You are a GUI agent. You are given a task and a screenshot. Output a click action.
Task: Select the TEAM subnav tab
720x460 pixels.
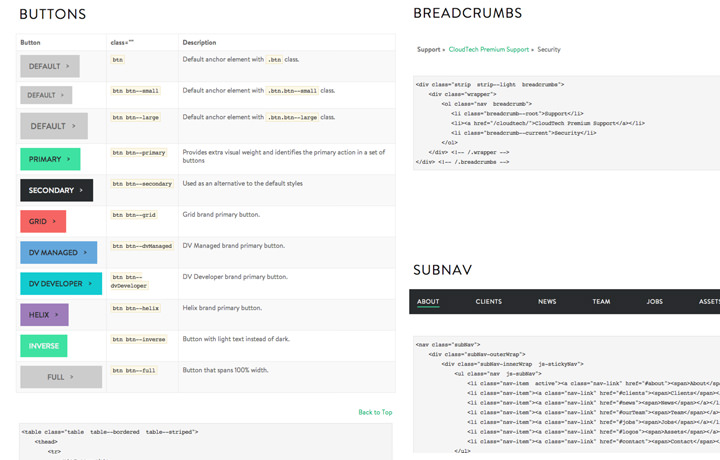click(601, 302)
